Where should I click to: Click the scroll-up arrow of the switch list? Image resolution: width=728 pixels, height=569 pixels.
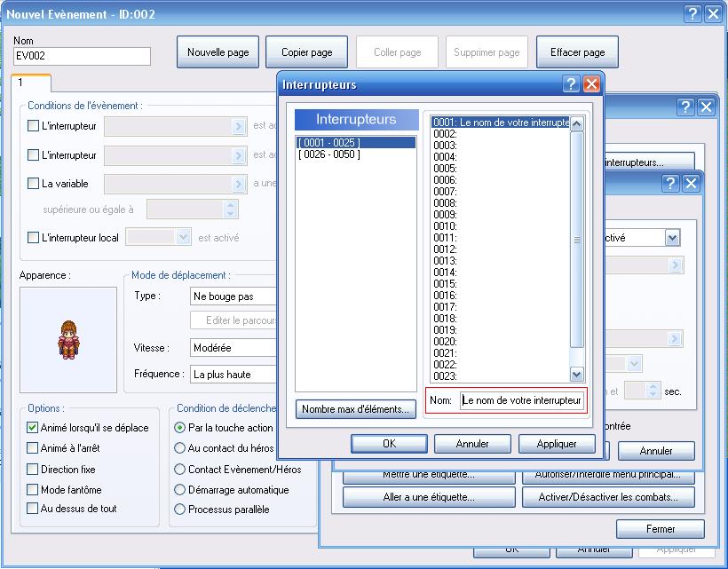[x=577, y=124]
